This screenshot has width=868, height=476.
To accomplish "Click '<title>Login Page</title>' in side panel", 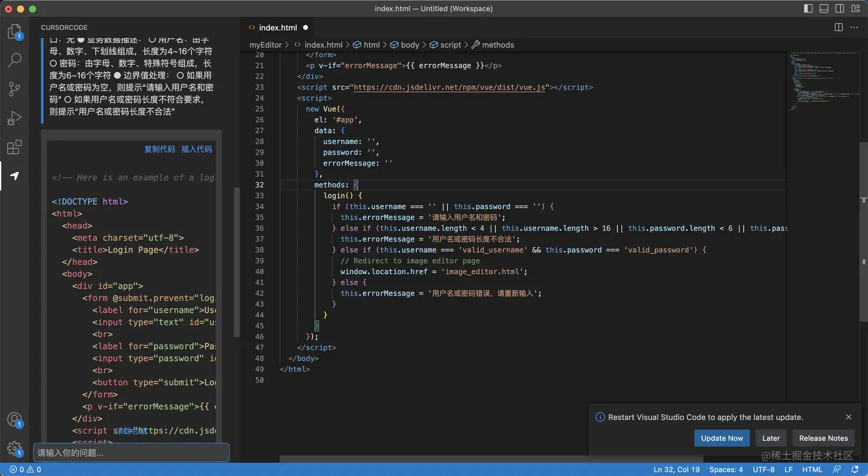I will pos(135,249).
